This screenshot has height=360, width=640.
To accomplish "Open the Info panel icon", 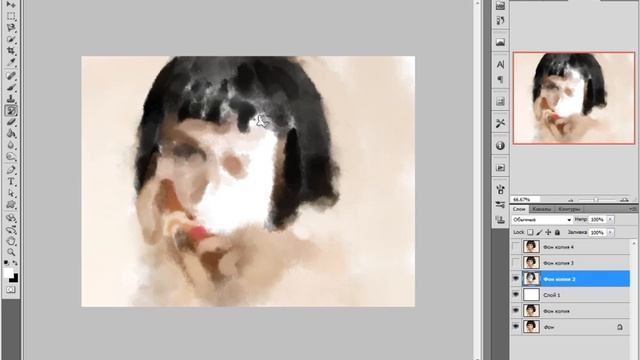I will [x=500, y=146].
